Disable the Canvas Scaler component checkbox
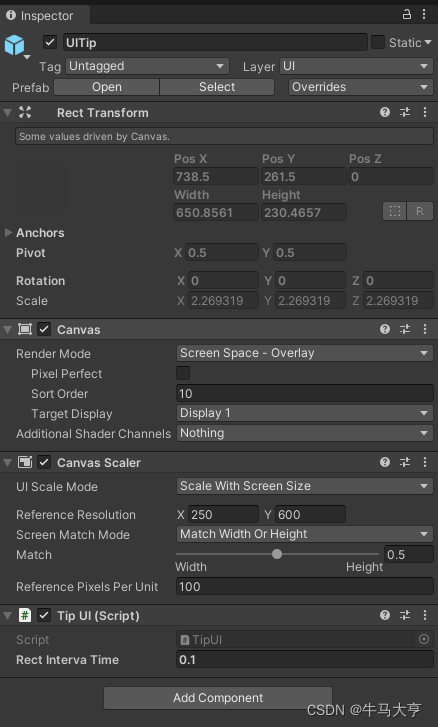Image resolution: width=438 pixels, height=727 pixels. click(44, 462)
